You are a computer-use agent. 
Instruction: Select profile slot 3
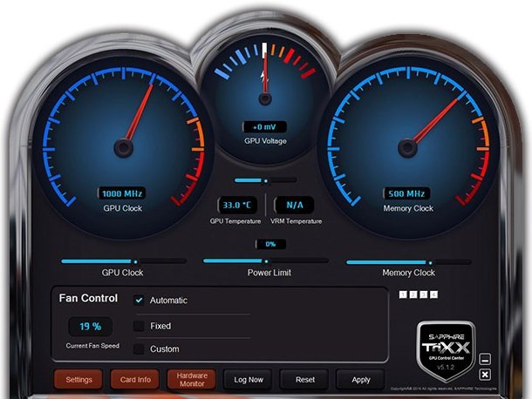pos(424,294)
